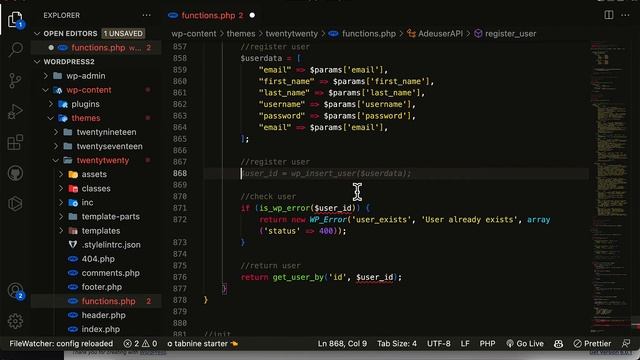Click the Explorer more actions ellipsis
The image size is (640, 360).
147,15
